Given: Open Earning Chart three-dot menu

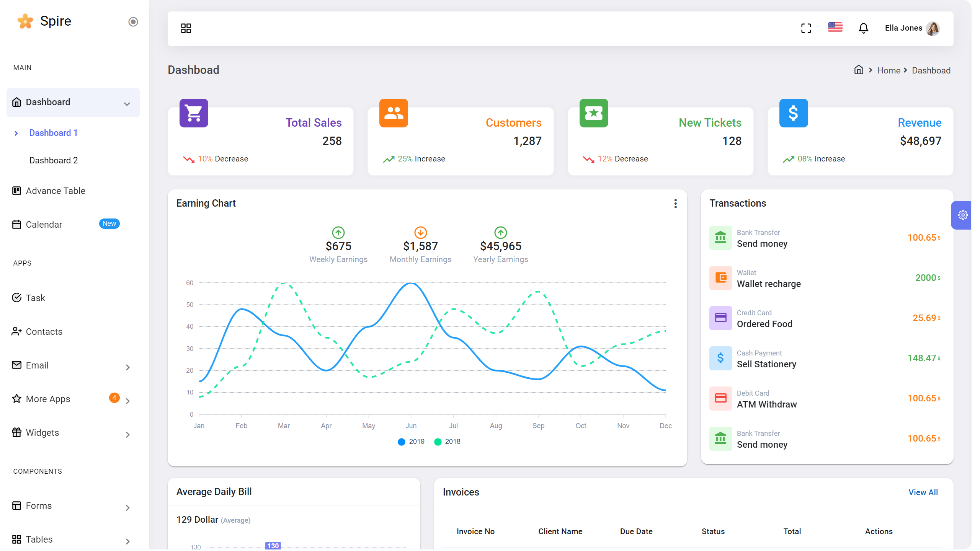Looking at the screenshot, I should (675, 204).
